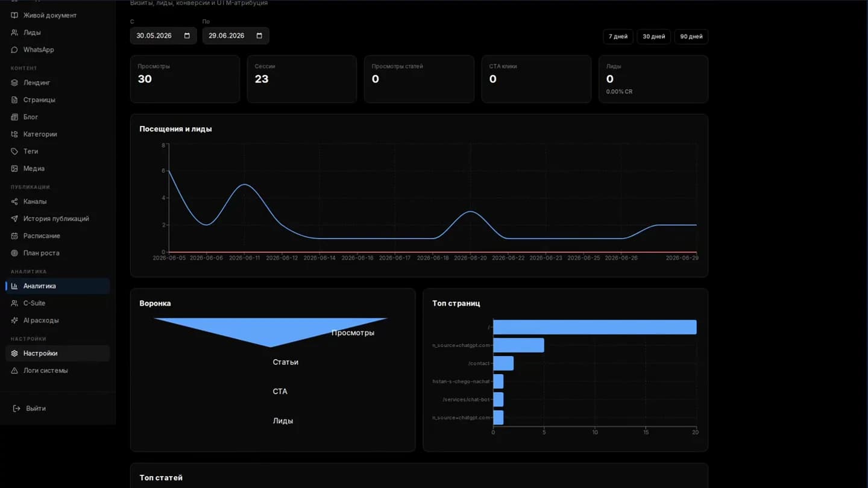The height and width of the screenshot is (488, 868).
Task: Click the 0.00% CR text in Лиды card
Action: [619, 92]
